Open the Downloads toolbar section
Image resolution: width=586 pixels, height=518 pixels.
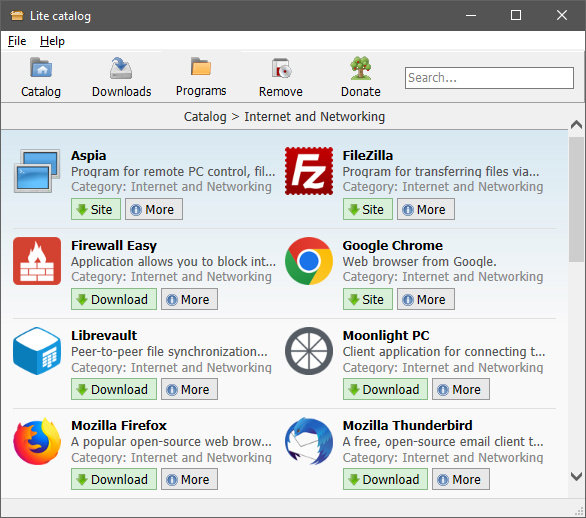(121, 77)
